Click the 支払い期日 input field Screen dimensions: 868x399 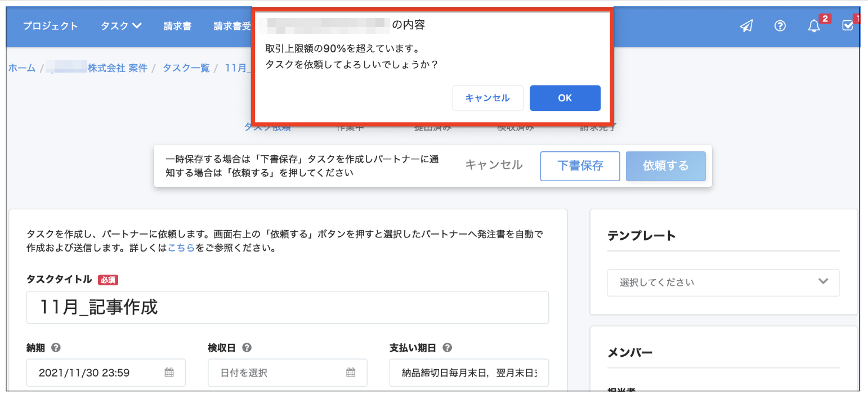469,373
